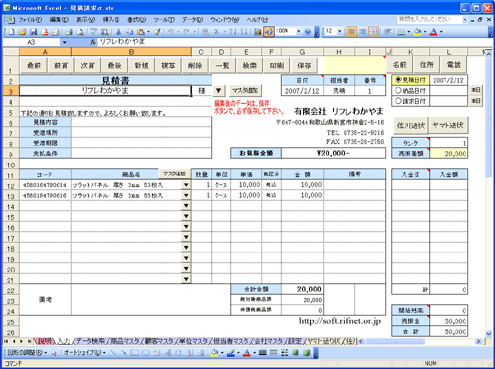Click the Save disk icon in toolbar

(x=33, y=32)
